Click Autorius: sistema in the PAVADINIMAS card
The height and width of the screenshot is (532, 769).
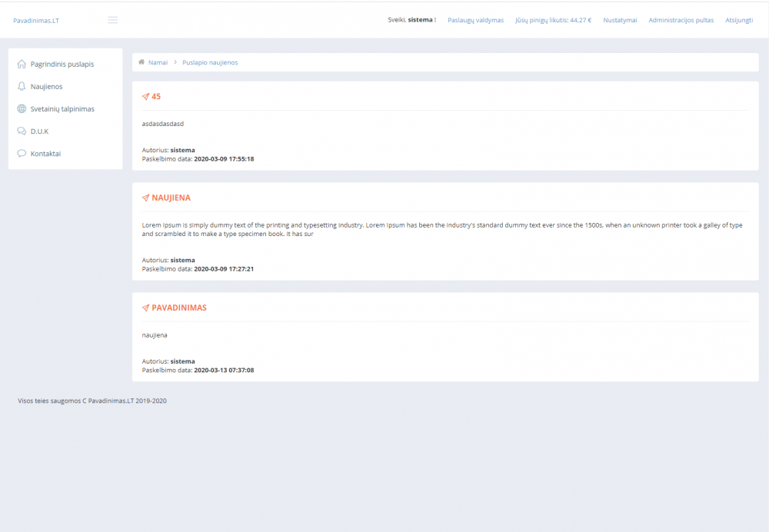[x=168, y=361]
